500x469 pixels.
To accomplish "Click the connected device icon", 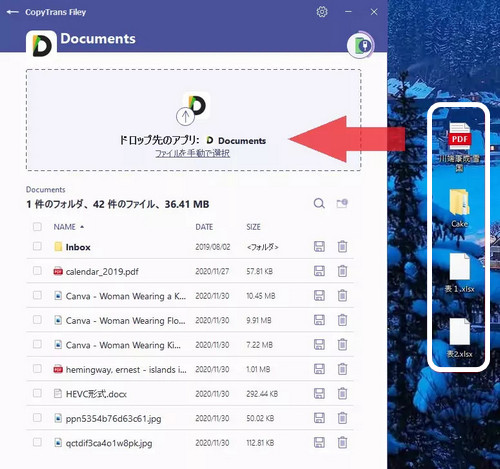I will (x=361, y=45).
